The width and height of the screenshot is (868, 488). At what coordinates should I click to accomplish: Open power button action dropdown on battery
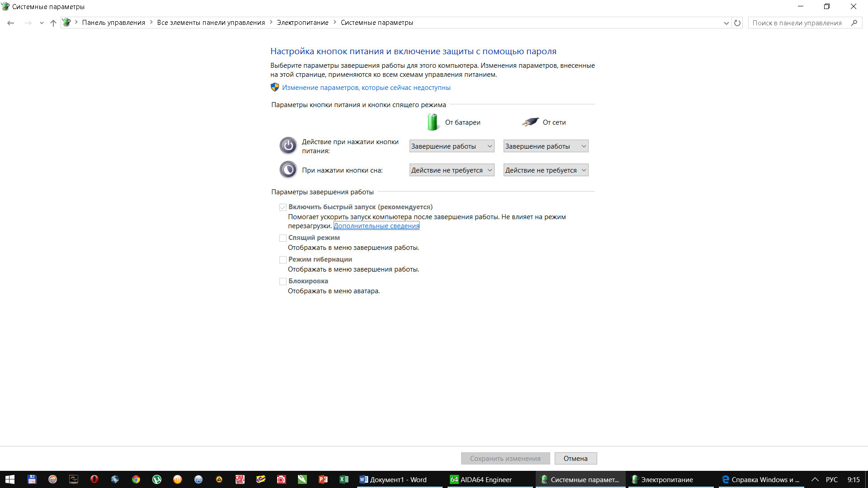click(452, 146)
